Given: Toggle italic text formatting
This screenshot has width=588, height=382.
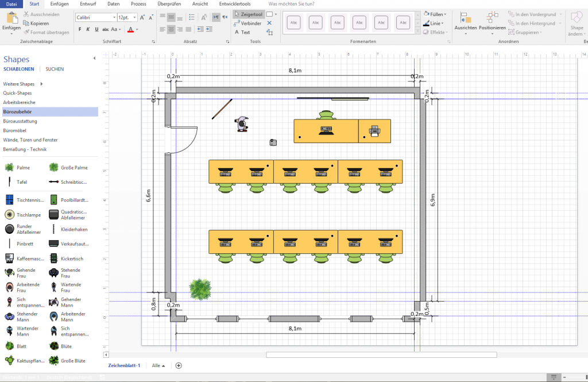Looking at the screenshot, I should [88, 30].
